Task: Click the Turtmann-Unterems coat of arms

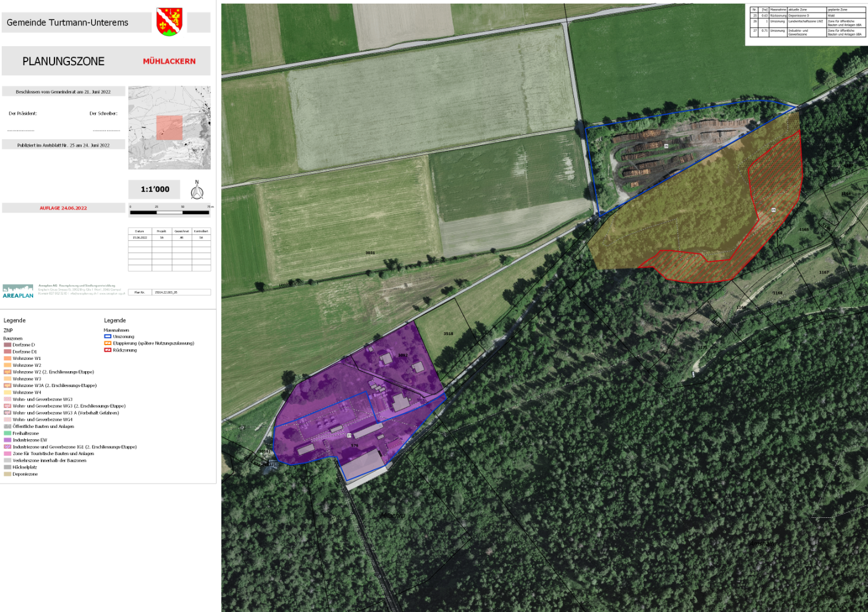Action: click(x=169, y=22)
